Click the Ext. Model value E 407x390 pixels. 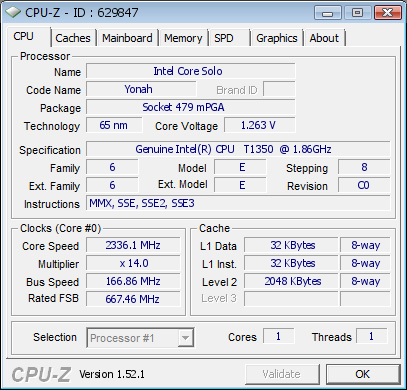click(240, 185)
